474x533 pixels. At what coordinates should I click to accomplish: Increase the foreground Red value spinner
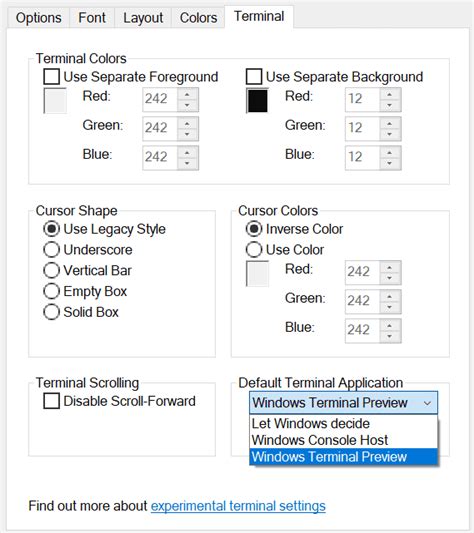pyautogui.click(x=187, y=94)
